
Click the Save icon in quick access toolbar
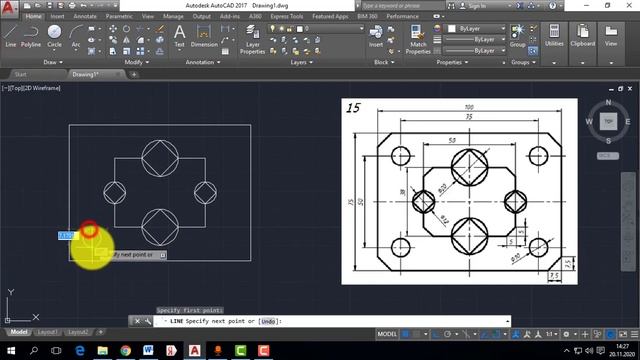coord(49,6)
